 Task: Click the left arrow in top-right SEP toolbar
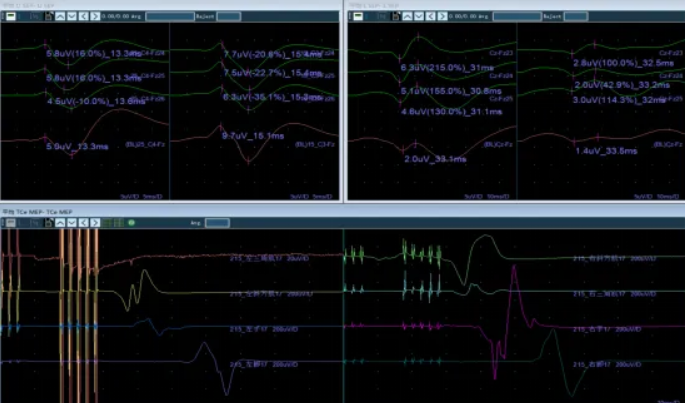[431, 16]
